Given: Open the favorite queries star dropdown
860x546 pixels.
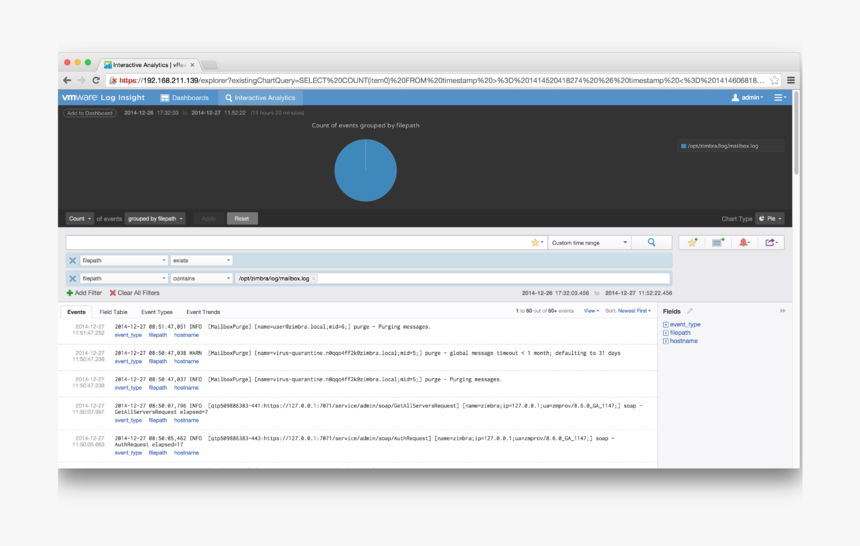Looking at the screenshot, I should [537, 243].
